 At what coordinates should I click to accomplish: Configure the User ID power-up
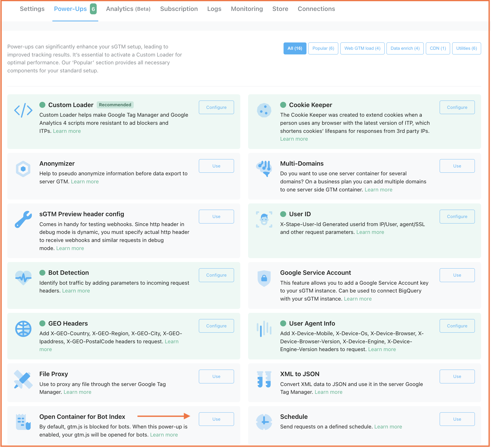click(457, 216)
